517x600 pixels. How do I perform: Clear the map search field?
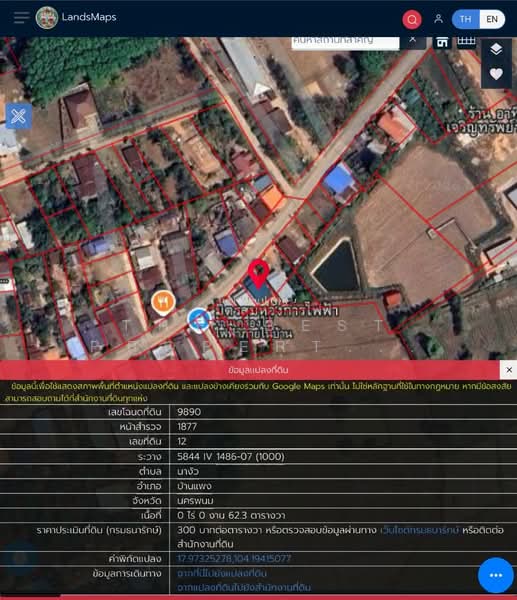click(413, 40)
